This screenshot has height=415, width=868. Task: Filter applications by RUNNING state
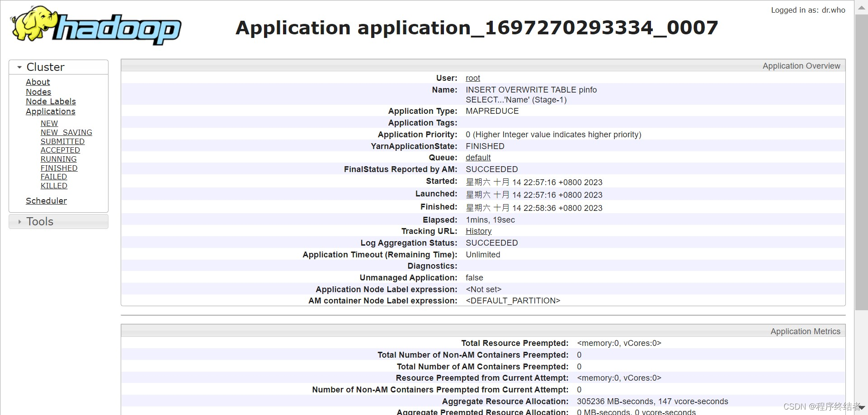click(x=59, y=159)
